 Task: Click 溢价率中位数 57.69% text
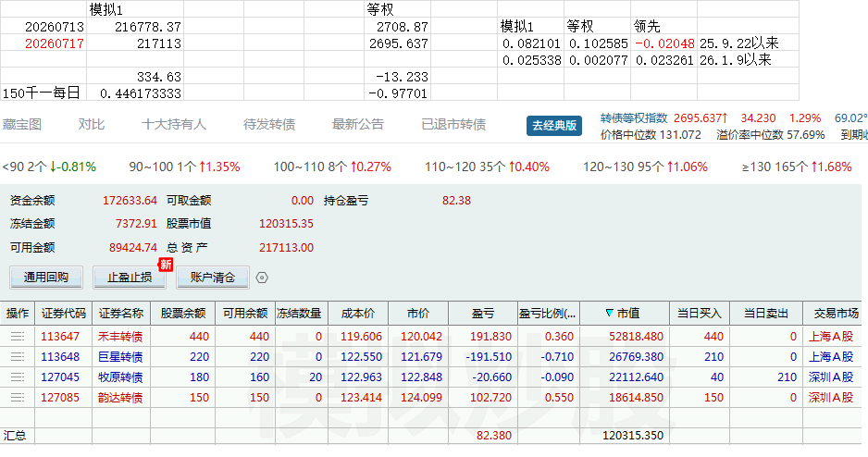pyautogui.click(x=770, y=134)
